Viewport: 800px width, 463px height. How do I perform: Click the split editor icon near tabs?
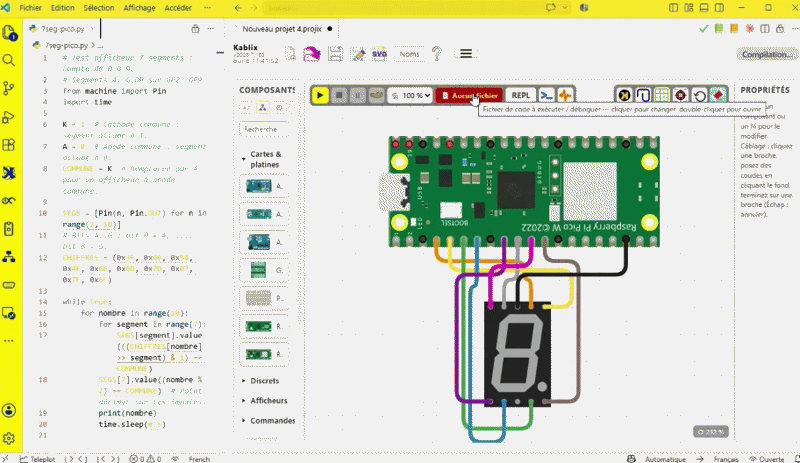coord(764,29)
